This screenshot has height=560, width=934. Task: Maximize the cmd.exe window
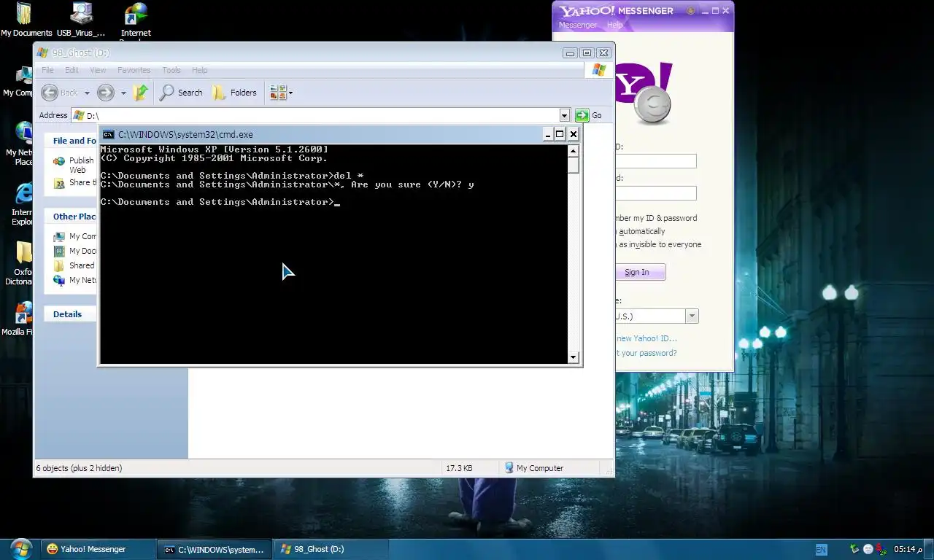coord(560,134)
